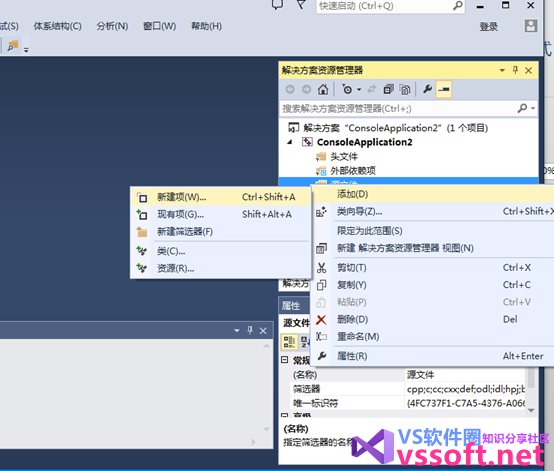Click bottom panel horizontal scrollbar right arrow

[x=253, y=442]
